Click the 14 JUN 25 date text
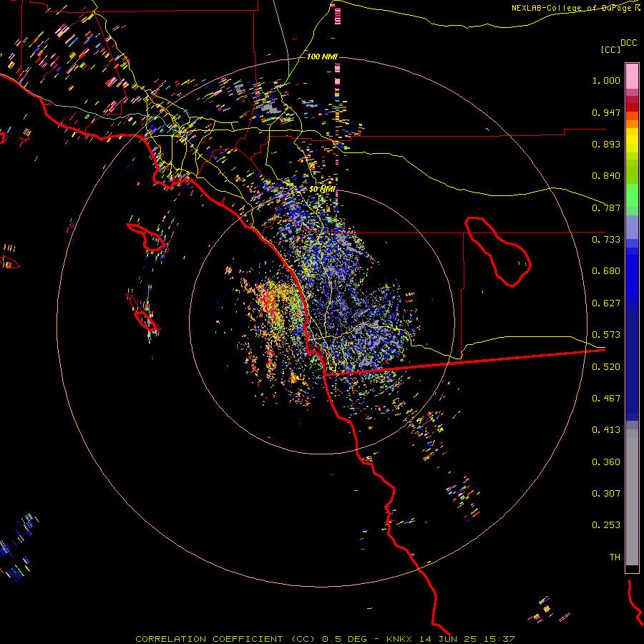The height and width of the screenshot is (644, 644). tap(448, 639)
